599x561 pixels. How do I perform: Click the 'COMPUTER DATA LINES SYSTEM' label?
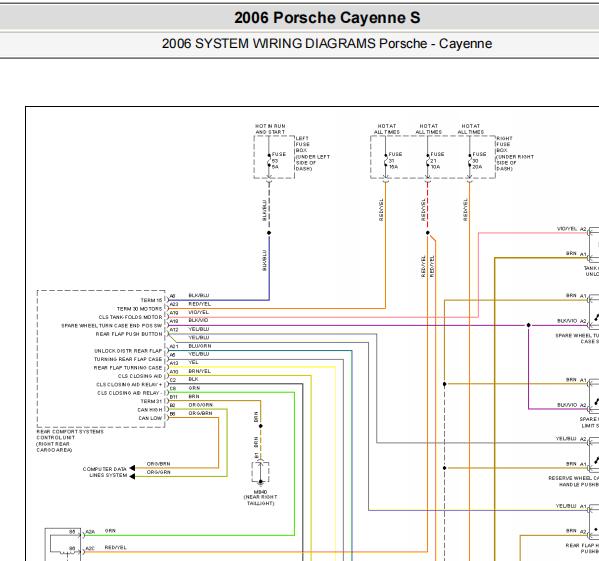coord(105,472)
